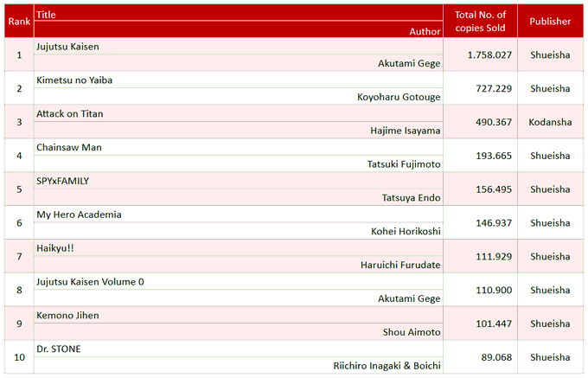Select the Title header cell
This screenshot has height=378, width=588.
(238, 13)
